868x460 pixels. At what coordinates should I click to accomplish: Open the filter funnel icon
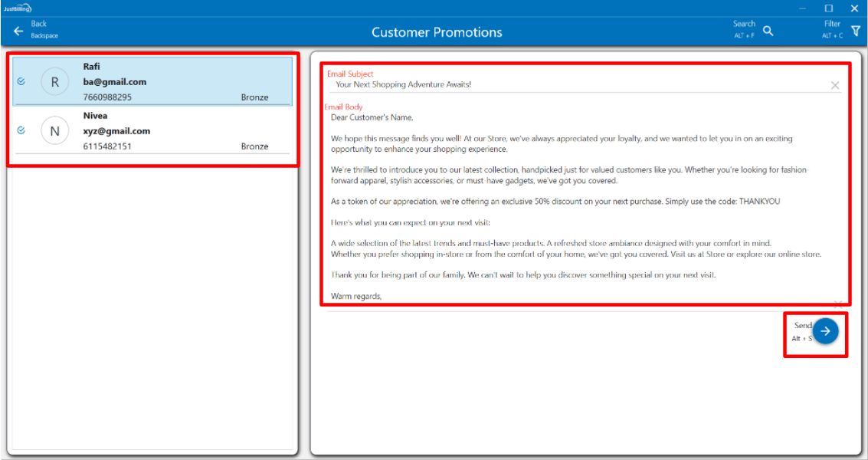pyautogui.click(x=856, y=31)
